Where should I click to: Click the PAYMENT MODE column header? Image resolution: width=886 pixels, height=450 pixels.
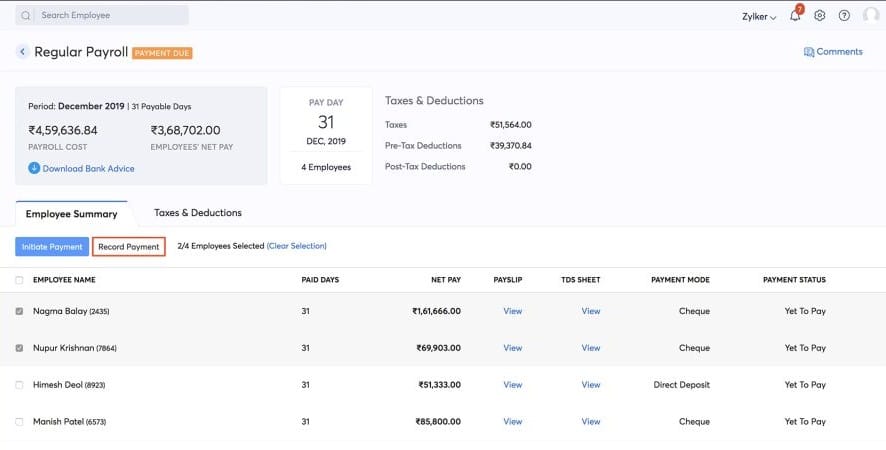[x=680, y=280]
